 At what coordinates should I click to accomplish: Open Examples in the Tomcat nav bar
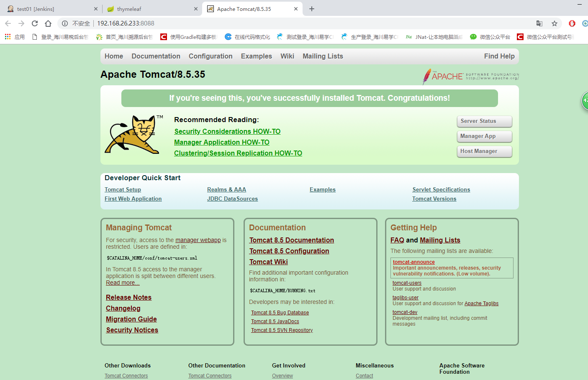(256, 56)
